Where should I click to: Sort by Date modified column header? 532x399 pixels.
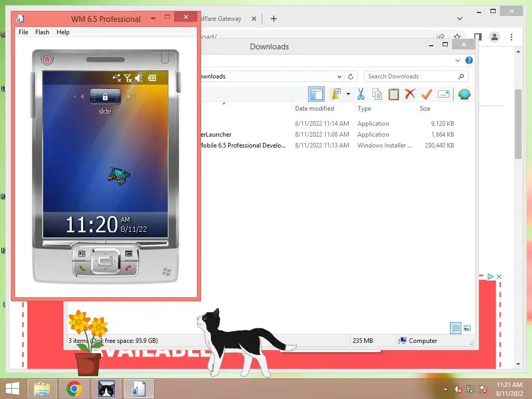click(x=314, y=109)
